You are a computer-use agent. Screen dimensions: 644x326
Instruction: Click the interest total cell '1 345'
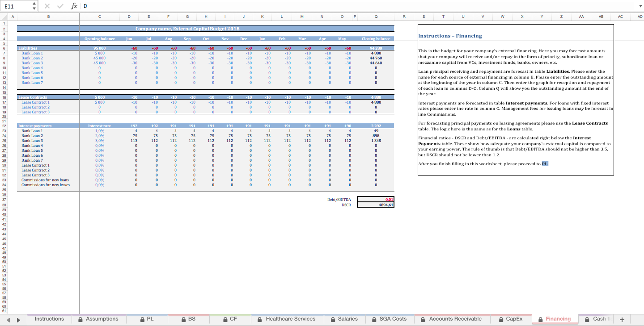376,141
